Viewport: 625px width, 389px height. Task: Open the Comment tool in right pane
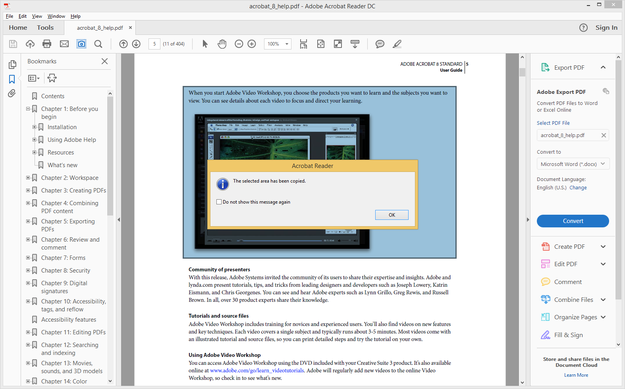coord(568,282)
